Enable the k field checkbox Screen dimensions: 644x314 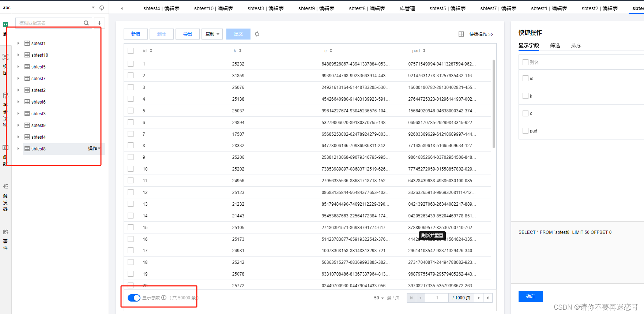coord(526,96)
